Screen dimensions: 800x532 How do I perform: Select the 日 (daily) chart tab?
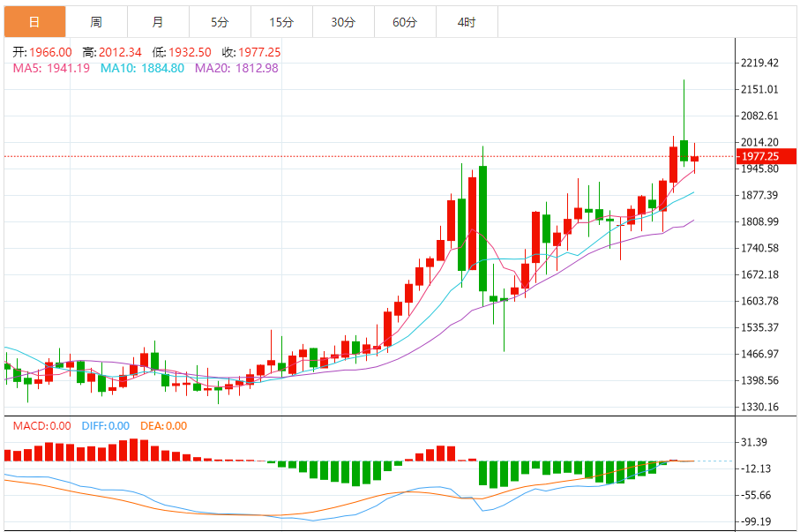34,22
